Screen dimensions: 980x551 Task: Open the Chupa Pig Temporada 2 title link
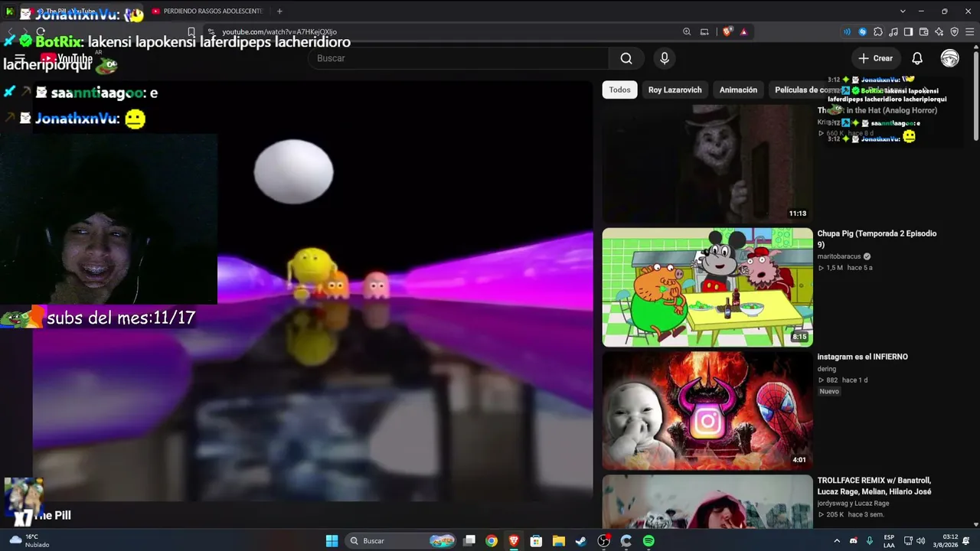[877, 239]
